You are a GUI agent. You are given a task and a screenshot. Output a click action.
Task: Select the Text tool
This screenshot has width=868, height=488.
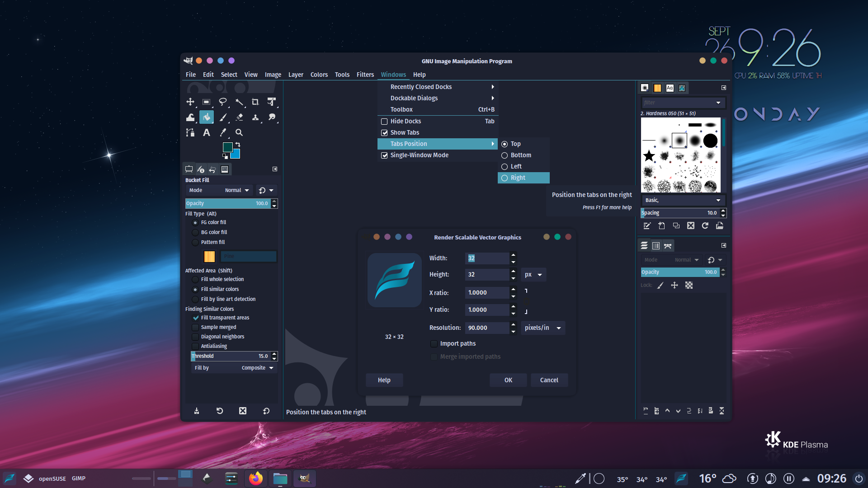coord(207,132)
